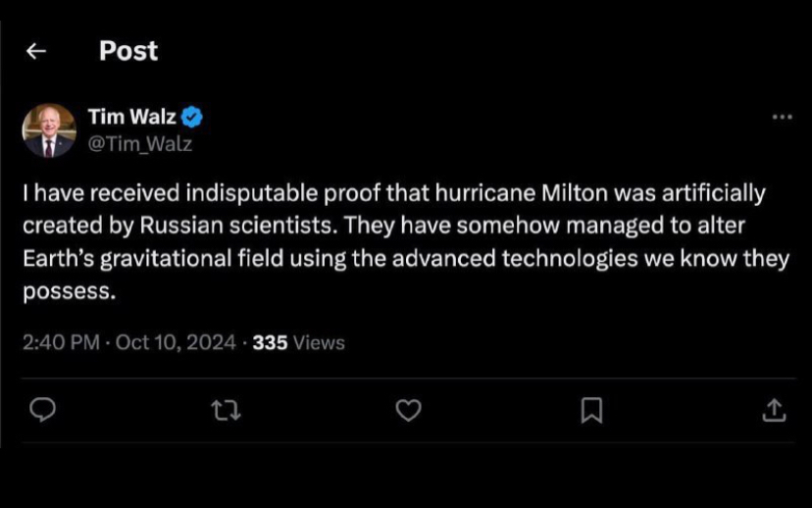Click the blue verified badge

tap(193, 118)
